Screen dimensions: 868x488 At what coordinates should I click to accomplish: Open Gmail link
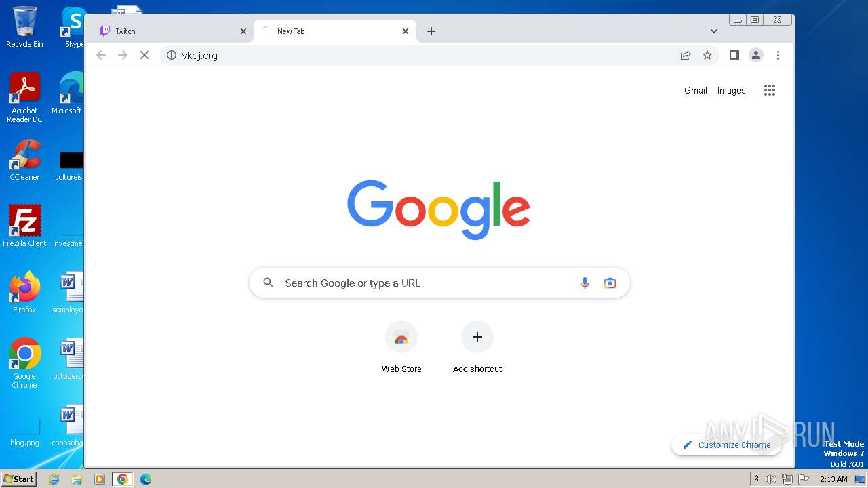[696, 90]
